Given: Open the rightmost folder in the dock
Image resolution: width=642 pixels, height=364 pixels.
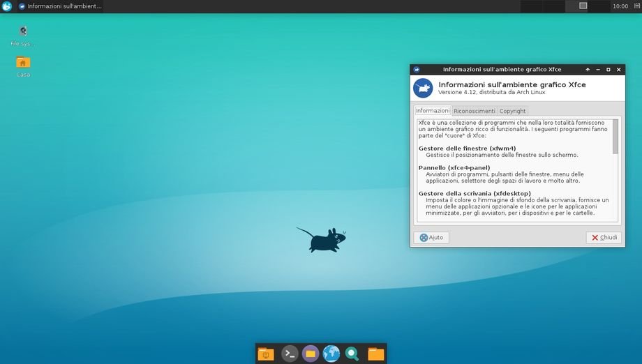Looking at the screenshot, I should [375, 354].
